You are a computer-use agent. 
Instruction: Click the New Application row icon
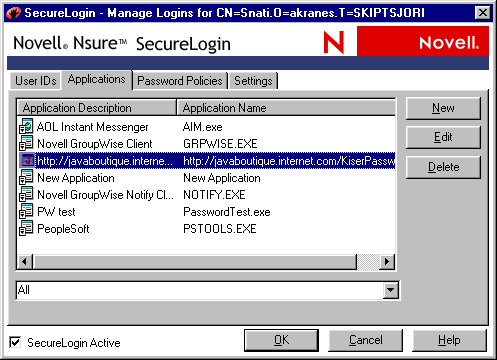coord(26,177)
